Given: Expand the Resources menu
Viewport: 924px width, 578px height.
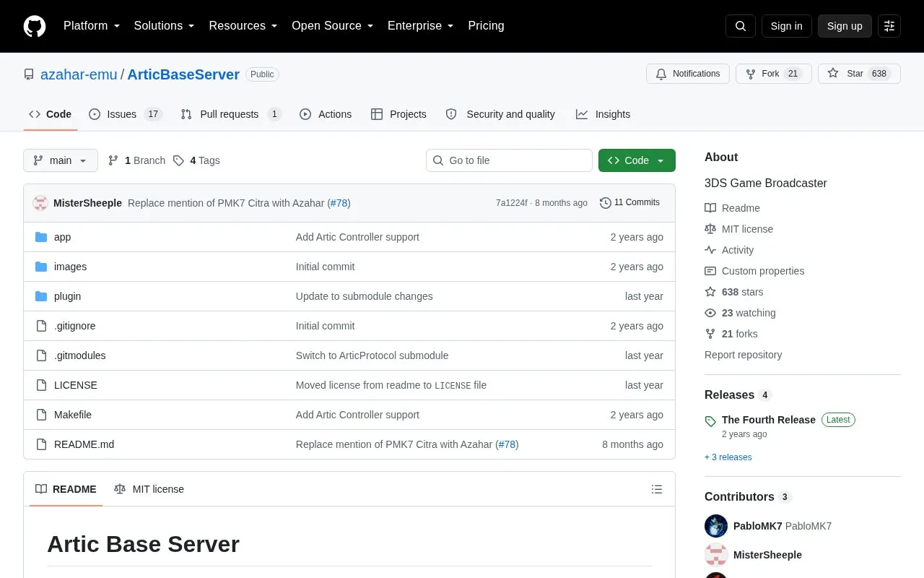Looking at the screenshot, I should [243, 26].
